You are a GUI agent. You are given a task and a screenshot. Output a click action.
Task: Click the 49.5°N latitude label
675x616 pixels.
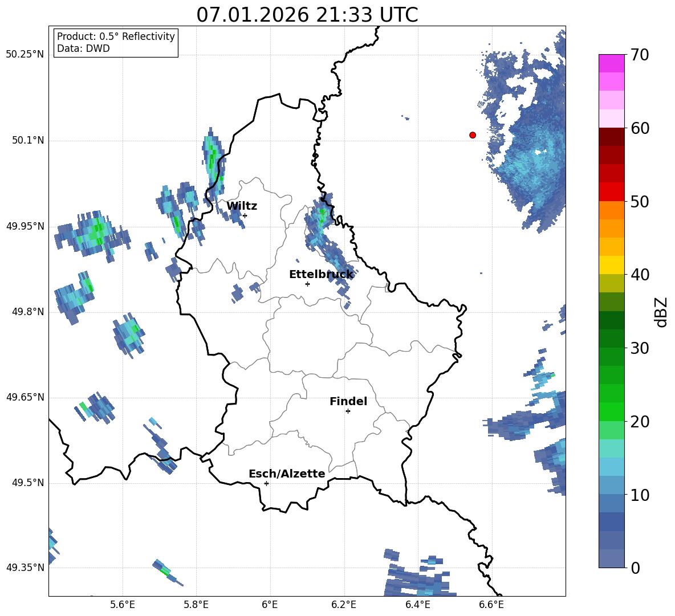[28, 483]
